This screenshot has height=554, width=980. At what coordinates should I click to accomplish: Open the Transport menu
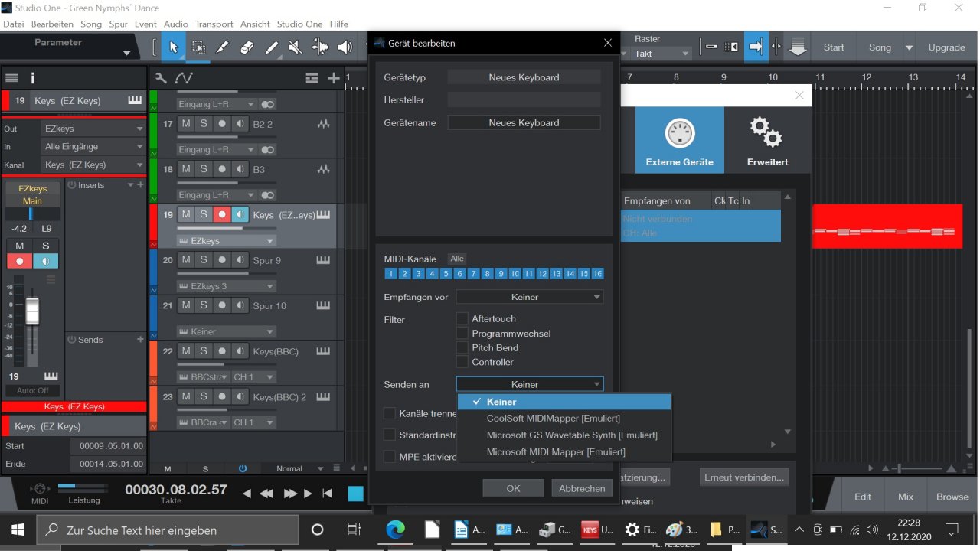(x=214, y=24)
